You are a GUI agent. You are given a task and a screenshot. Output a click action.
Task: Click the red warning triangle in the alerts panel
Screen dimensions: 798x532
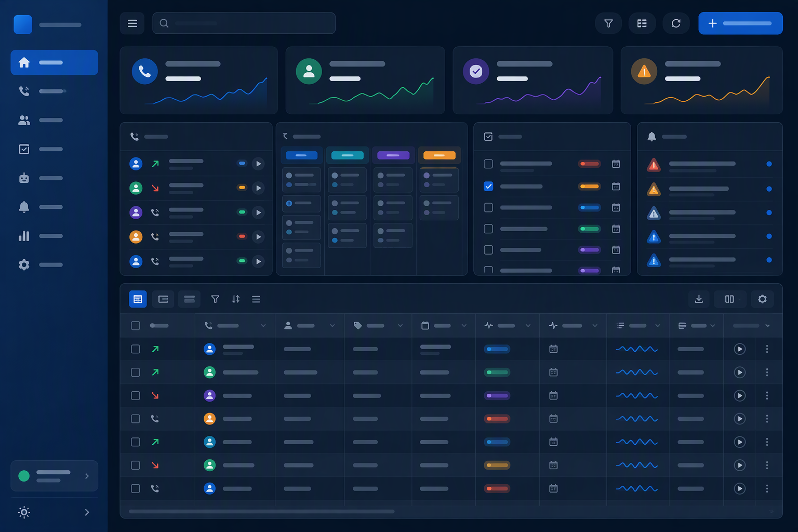coord(654,165)
